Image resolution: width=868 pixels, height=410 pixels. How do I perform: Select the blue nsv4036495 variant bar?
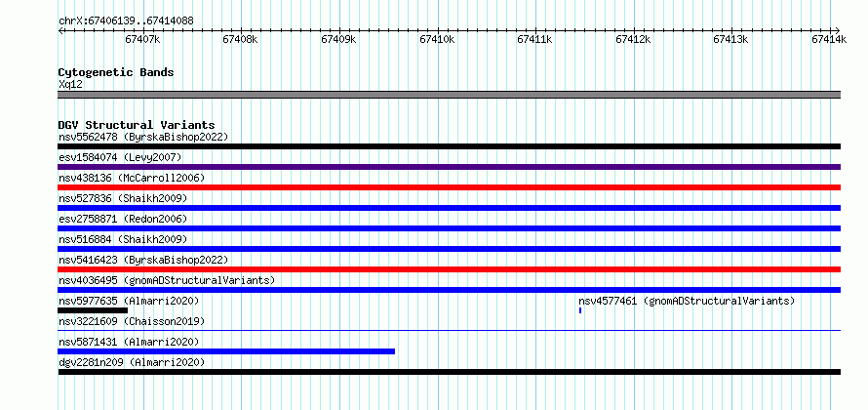coord(449,290)
